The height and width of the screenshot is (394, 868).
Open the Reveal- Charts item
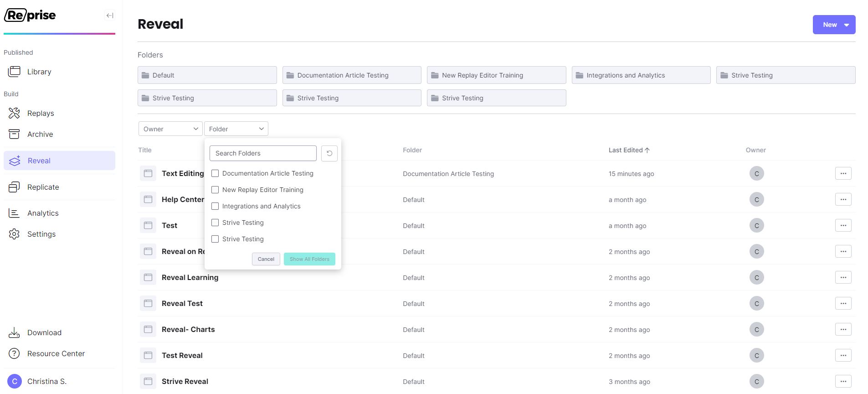[x=188, y=329]
